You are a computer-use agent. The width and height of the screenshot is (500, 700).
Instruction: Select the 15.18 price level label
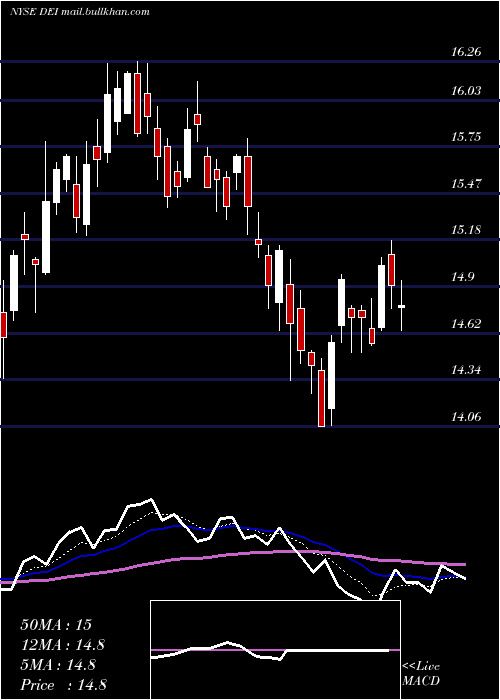pos(466,230)
